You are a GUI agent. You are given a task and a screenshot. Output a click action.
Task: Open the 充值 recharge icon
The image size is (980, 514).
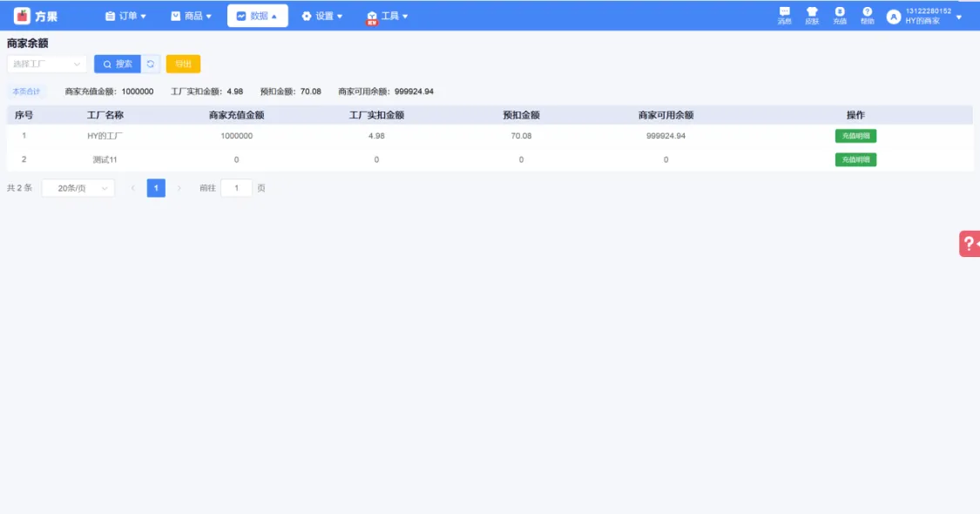click(840, 16)
